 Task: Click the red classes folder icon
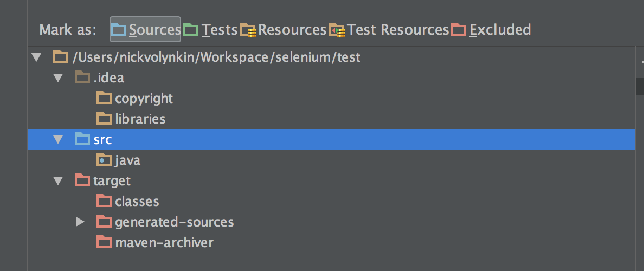[104, 201]
